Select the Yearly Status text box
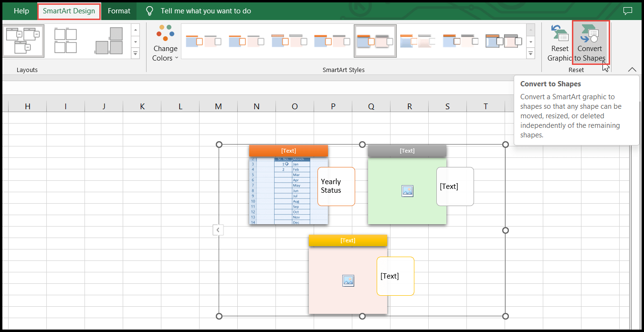 (x=336, y=186)
